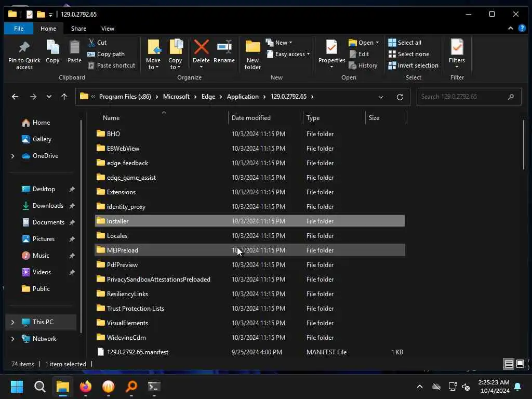This screenshot has width=532, height=399.
Task: Click the Copy ribbon icon
Action: 52,51
